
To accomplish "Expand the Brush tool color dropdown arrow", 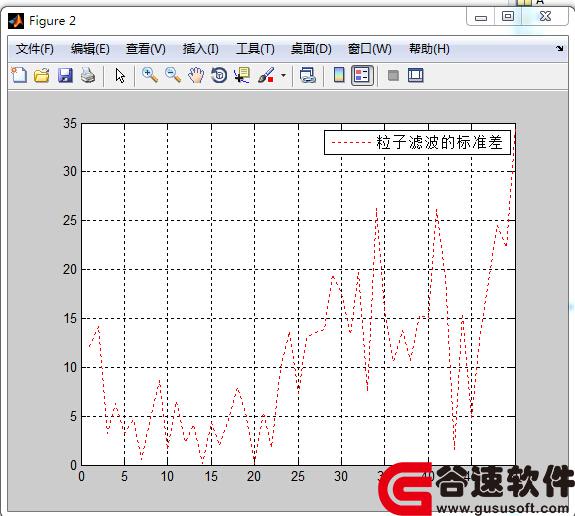I will [x=283, y=76].
